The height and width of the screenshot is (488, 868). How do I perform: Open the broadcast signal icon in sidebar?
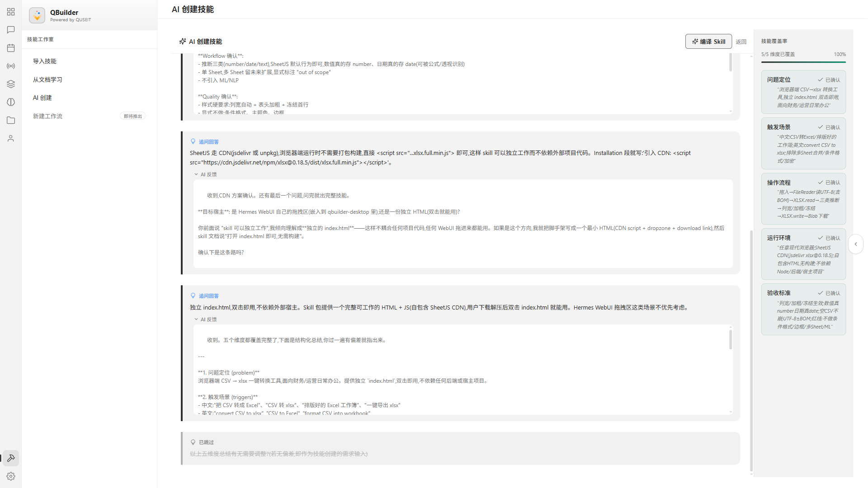click(11, 66)
